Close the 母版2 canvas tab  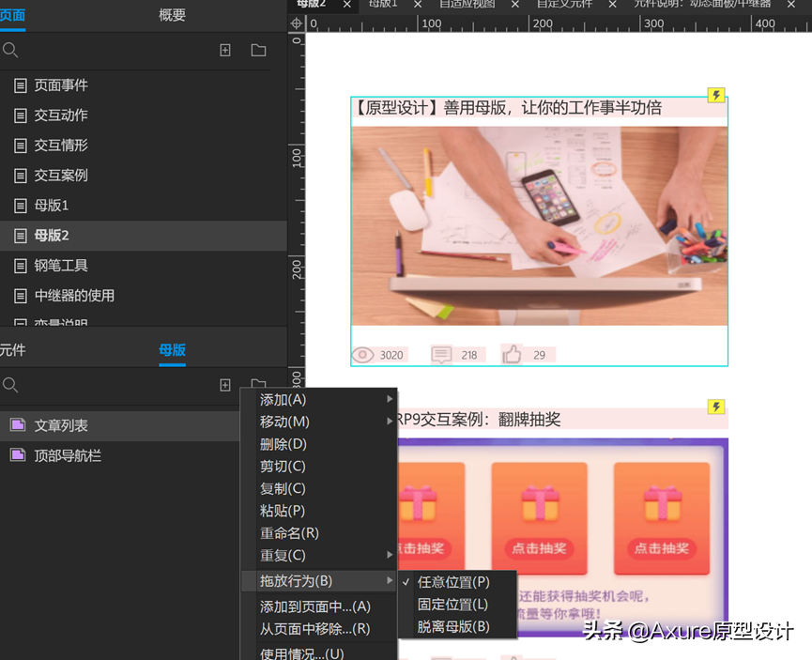(347, 5)
